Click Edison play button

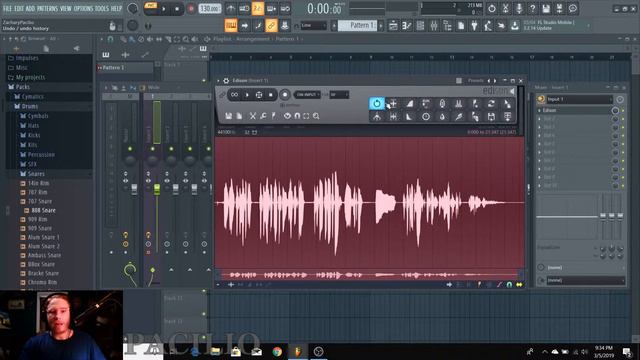[247, 95]
